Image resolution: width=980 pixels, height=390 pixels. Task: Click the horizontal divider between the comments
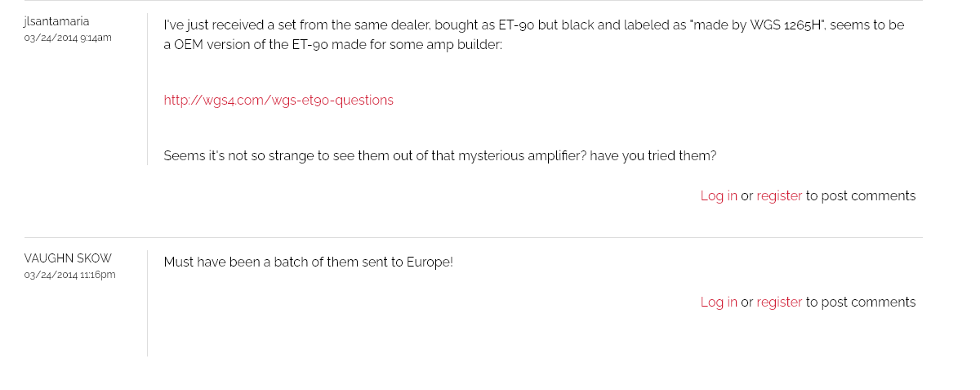[474, 237]
